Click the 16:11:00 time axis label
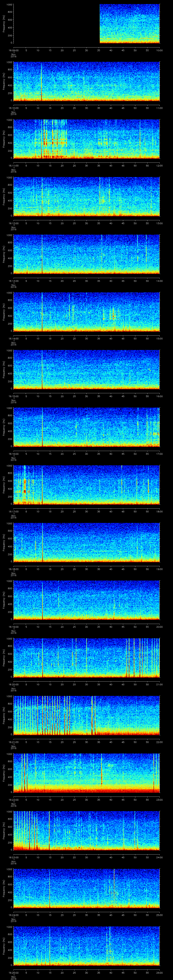 pos(13,166)
